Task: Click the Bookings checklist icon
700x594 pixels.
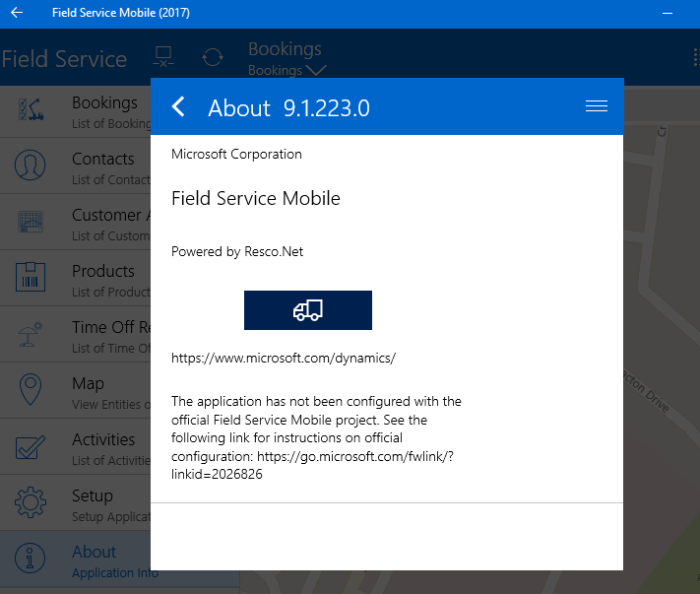Action: pyautogui.click(x=31, y=109)
